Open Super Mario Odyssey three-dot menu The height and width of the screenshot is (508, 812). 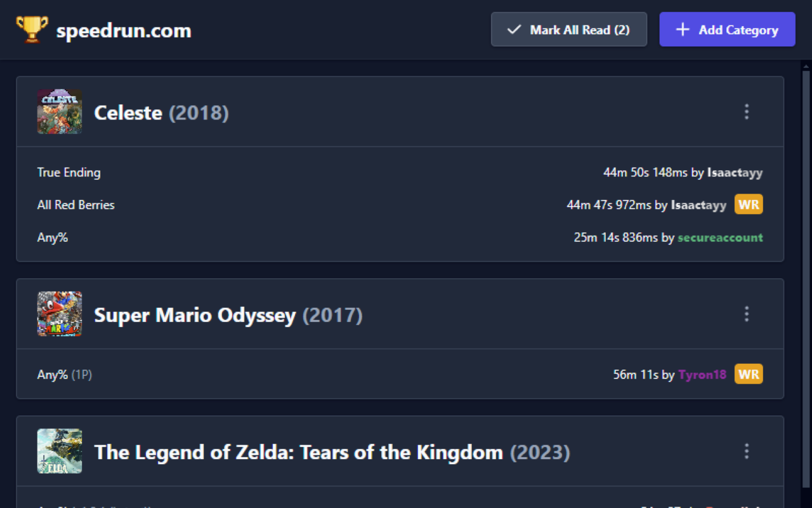pyautogui.click(x=746, y=314)
